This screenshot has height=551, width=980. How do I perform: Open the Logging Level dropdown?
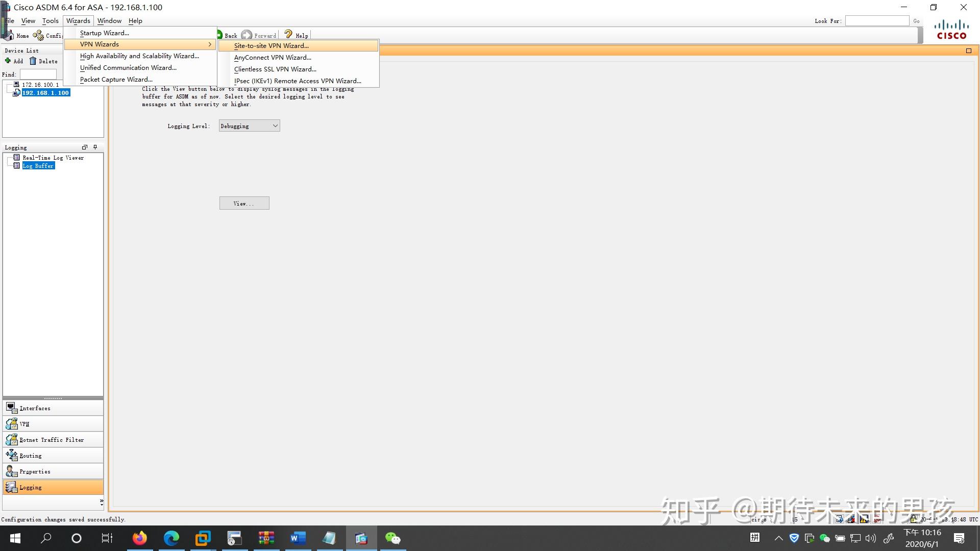click(275, 126)
